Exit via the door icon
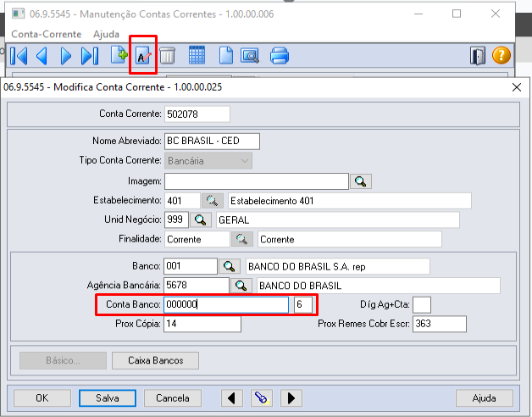This screenshot has height=417, width=532. pyautogui.click(x=478, y=56)
